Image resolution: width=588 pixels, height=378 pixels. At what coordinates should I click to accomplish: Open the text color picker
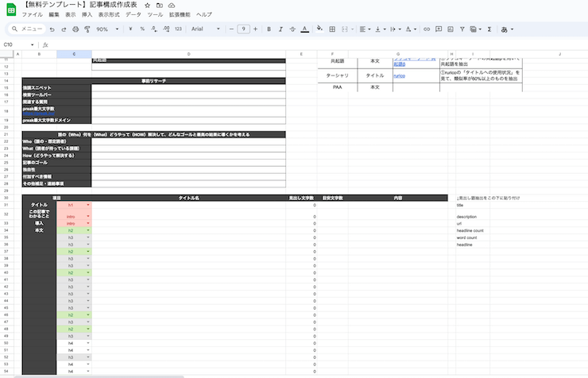pos(305,29)
